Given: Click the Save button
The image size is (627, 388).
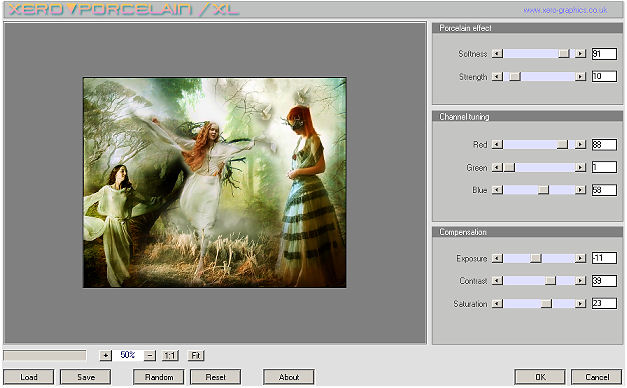Looking at the screenshot, I should [86, 377].
